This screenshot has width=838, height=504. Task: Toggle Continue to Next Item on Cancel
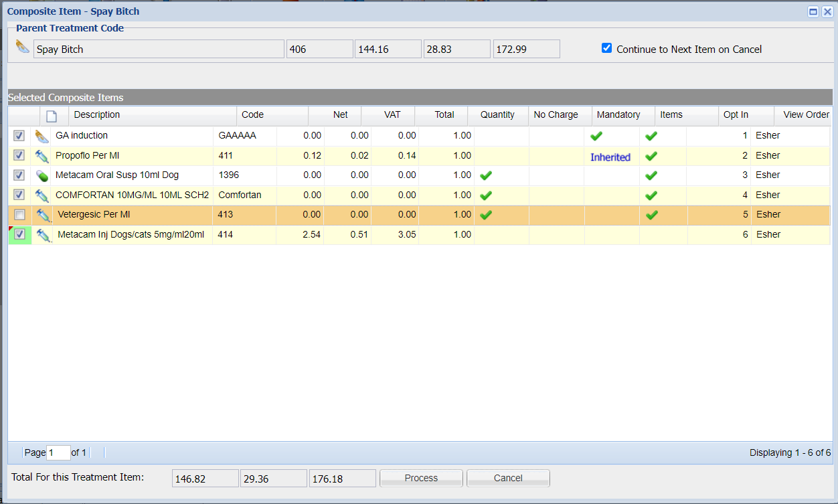click(x=607, y=48)
